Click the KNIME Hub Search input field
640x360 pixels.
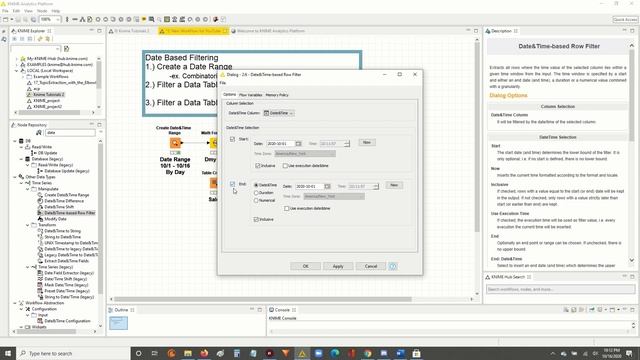point(560,289)
